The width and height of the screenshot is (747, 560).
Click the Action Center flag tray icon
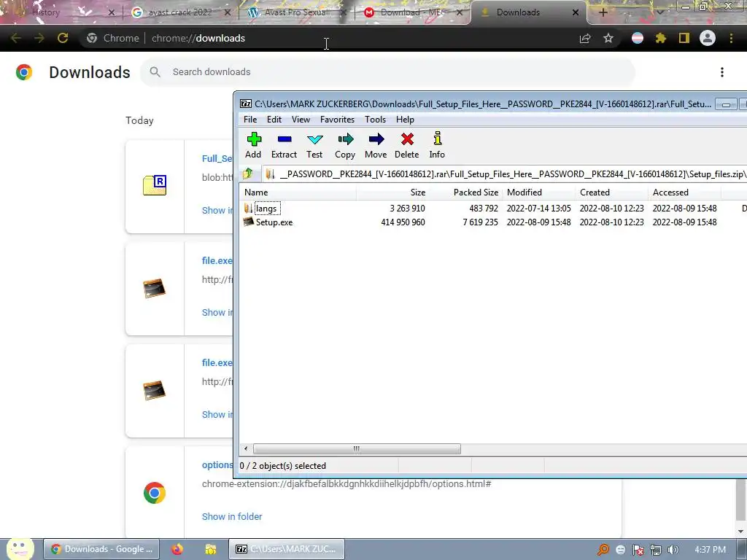coord(638,550)
